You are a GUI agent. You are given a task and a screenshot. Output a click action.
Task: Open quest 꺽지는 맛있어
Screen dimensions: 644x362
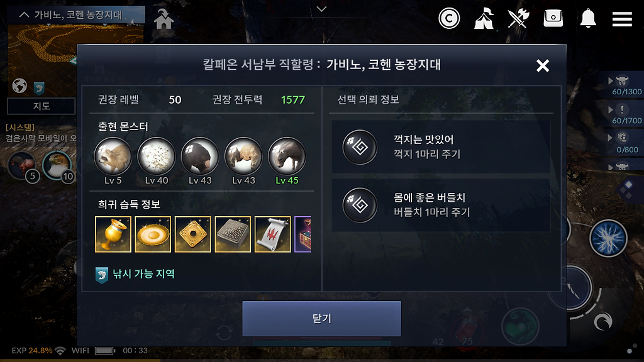coord(441,147)
